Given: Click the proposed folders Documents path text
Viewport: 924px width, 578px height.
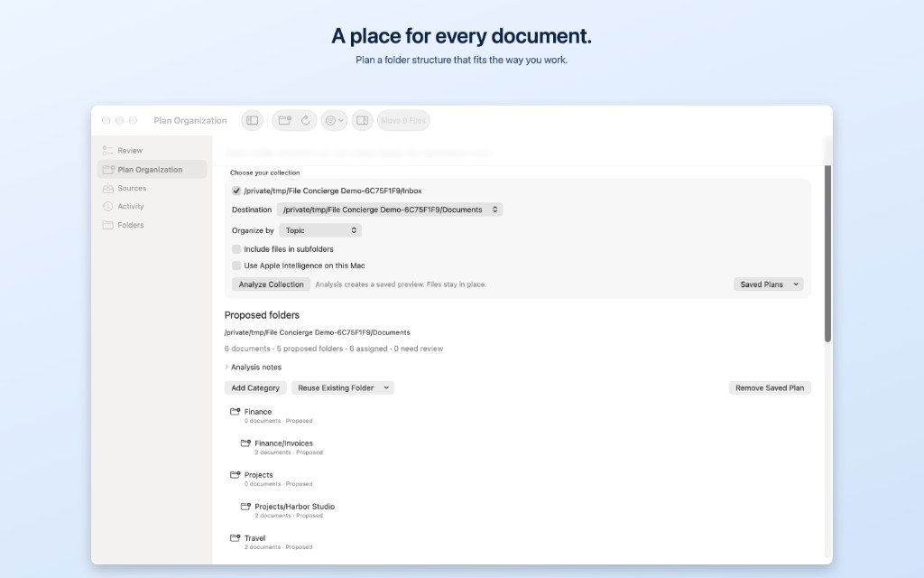Looking at the screenshot, I should point(317,332).
